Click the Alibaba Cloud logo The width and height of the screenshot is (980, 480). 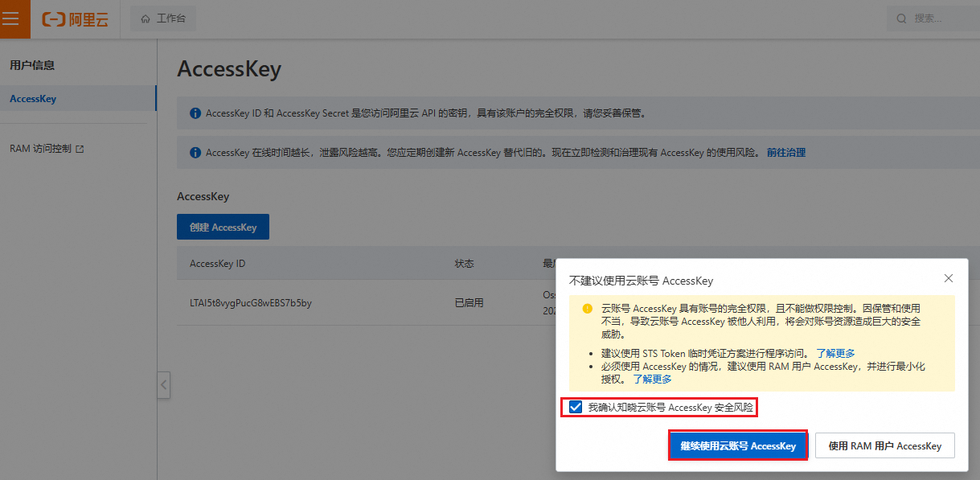76,19
